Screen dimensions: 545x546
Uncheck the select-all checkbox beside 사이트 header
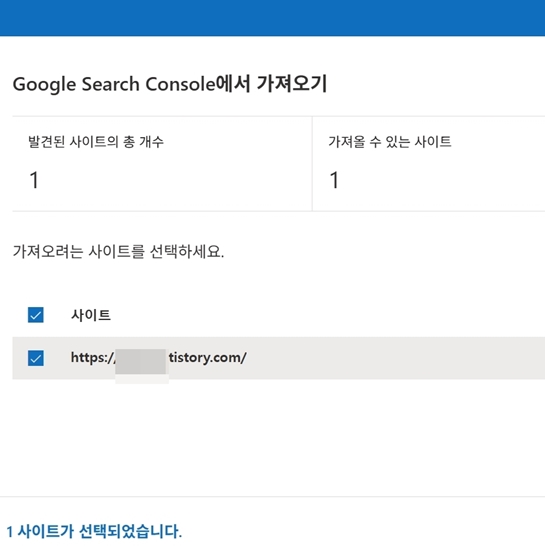tap(36, 315)
